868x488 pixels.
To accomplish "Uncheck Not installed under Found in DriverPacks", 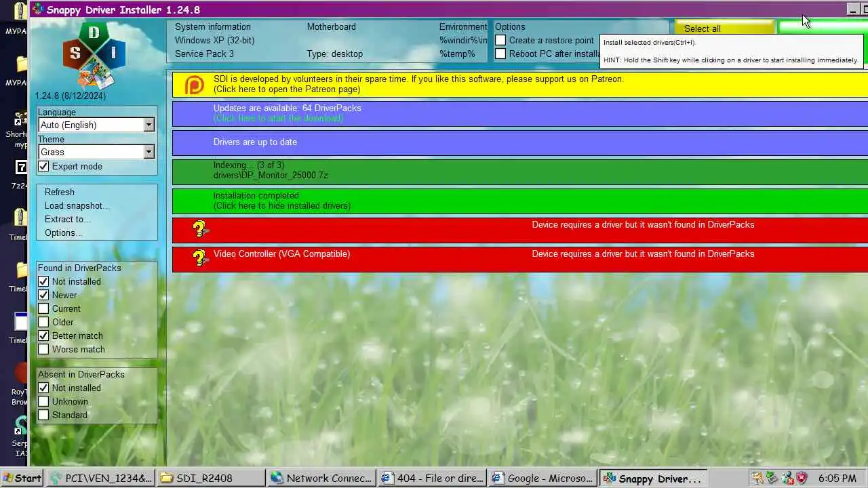I will tap(44, 281).
